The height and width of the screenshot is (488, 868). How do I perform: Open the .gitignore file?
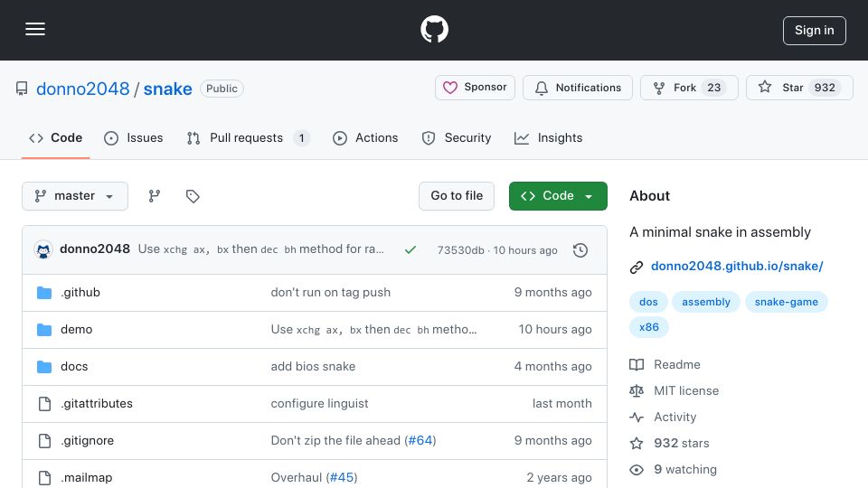pyautogui.click(x=87, y=440)
